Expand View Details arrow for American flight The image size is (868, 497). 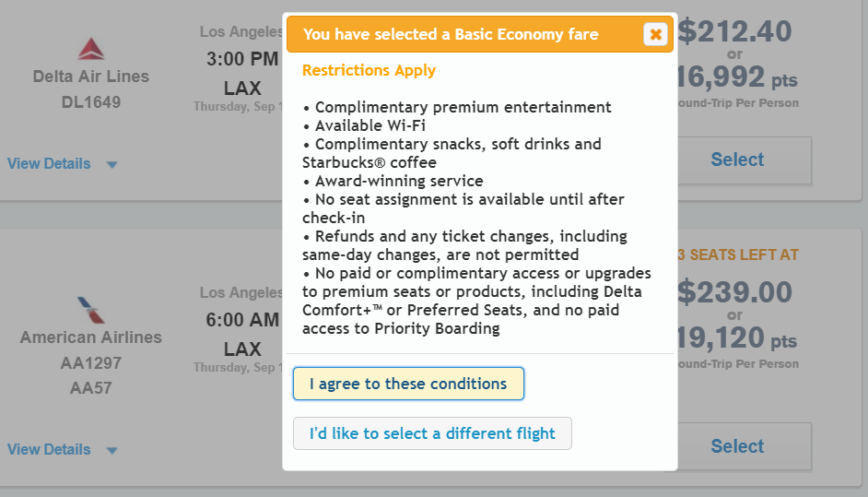[x=111, y=451]
